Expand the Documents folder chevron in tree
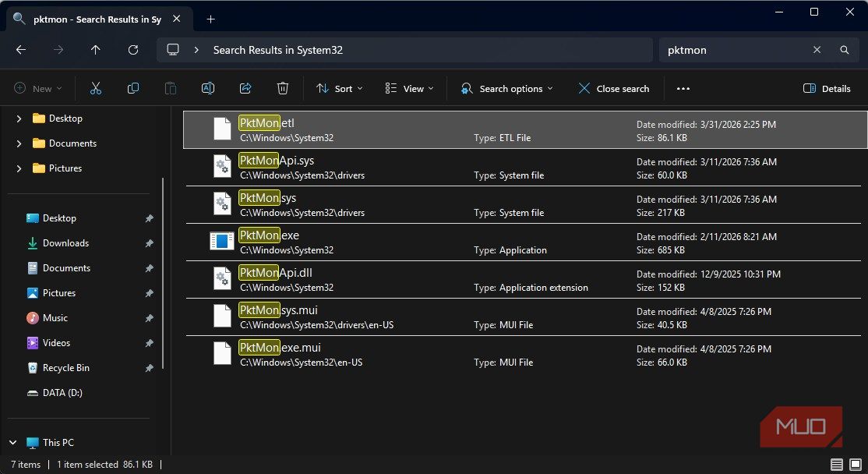Viewport: 868px width, 474px height. coord(19,143)
